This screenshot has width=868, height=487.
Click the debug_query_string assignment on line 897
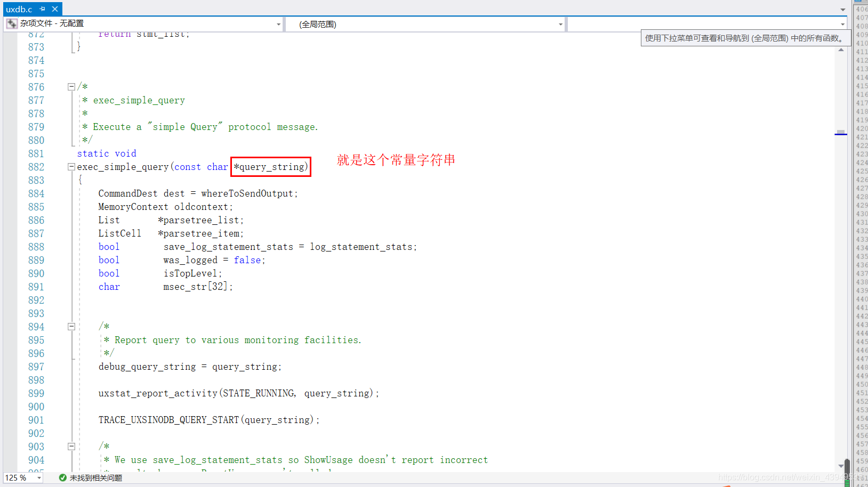[x=190, y=367]
